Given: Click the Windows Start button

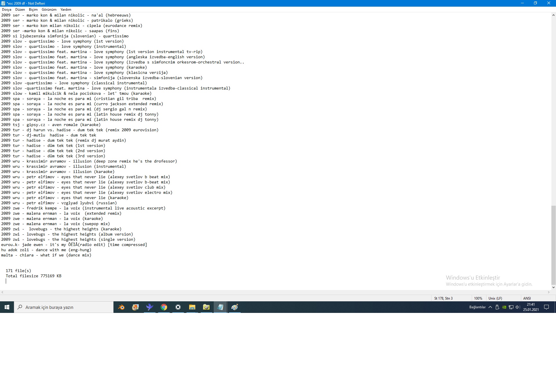Looking at the screenshot, I should pos(7,307).
